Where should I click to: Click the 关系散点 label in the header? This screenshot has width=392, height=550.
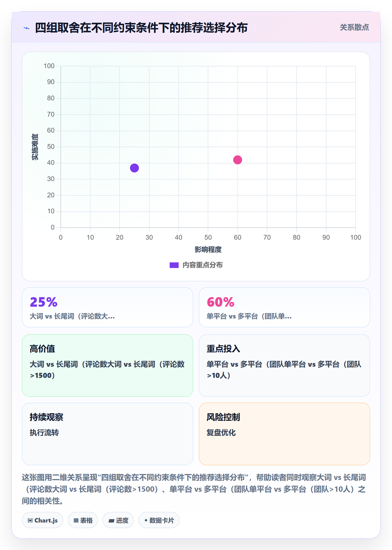pos(354,27)
